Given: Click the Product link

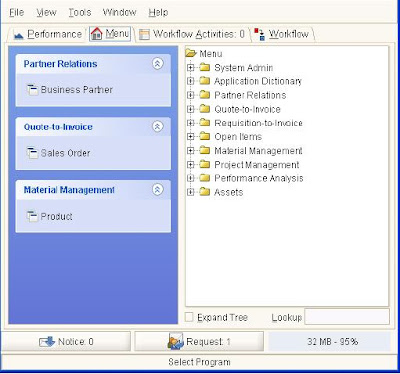Looking at the screenshot, I should (x=56, y=216).
